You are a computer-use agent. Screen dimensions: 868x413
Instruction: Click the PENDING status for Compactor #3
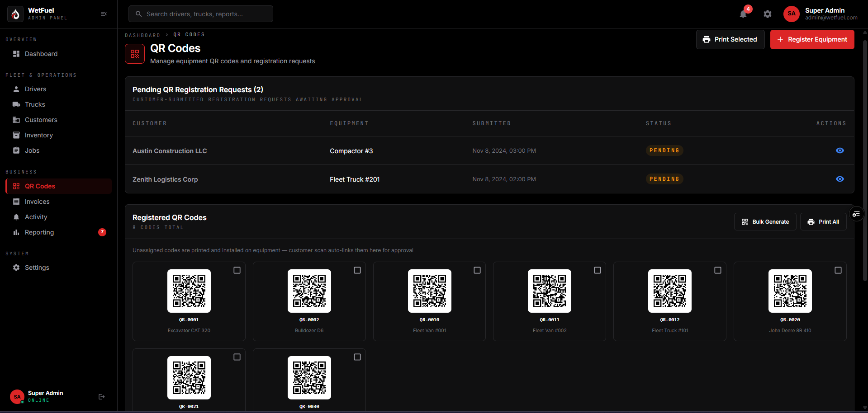click(x=664, y=150)
